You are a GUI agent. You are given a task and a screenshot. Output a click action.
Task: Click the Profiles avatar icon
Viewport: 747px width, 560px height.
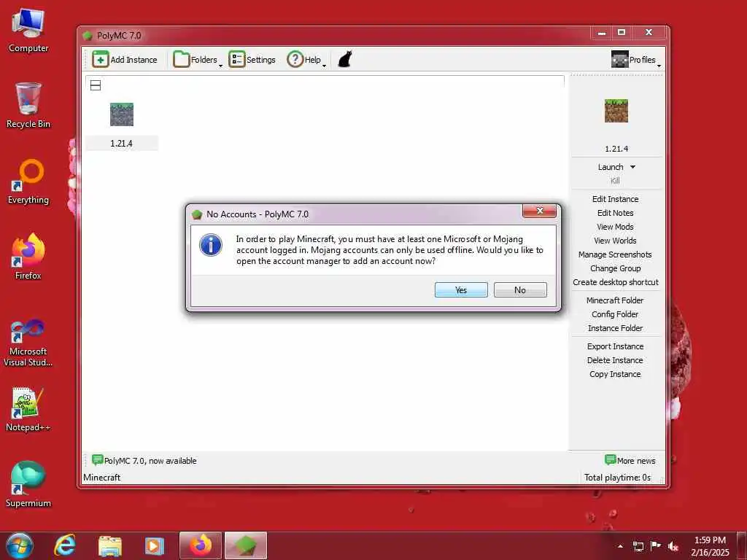click(x=619, y=60)
